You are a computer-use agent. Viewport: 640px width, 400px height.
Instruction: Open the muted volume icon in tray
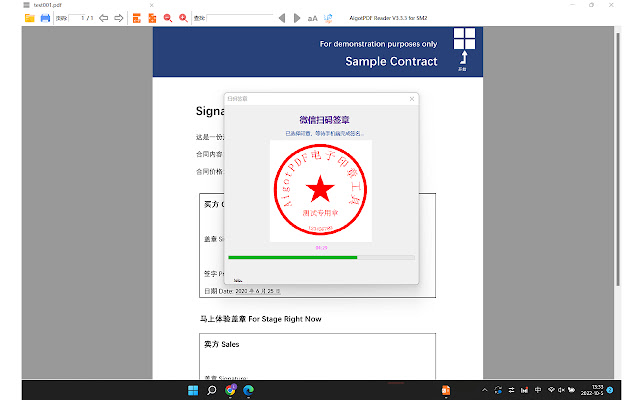561,390
